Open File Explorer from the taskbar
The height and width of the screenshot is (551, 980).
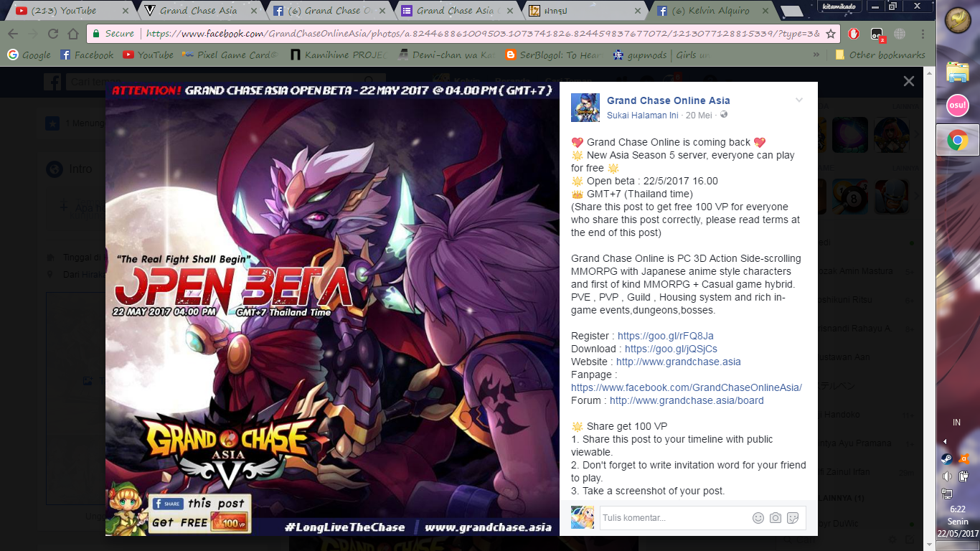click(x=958, y=72)
